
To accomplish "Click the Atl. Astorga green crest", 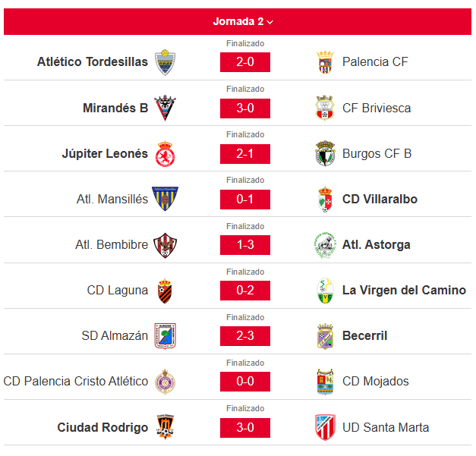I will (x=325, y=245).
